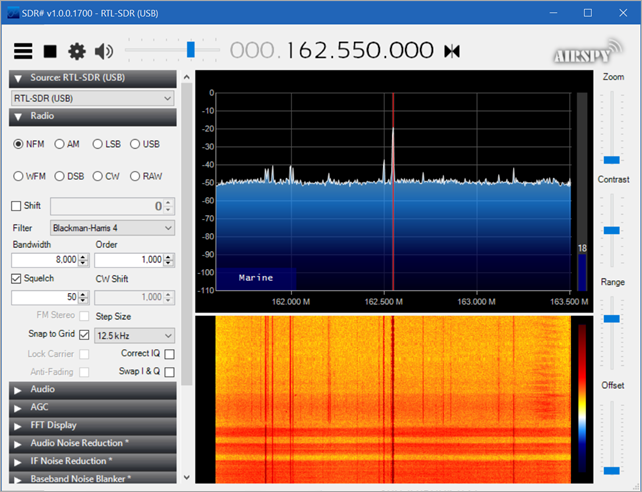This screenshot has width=642, height=492.
Task: Mute audio using the speaker icon
Action: click(104, 51)
